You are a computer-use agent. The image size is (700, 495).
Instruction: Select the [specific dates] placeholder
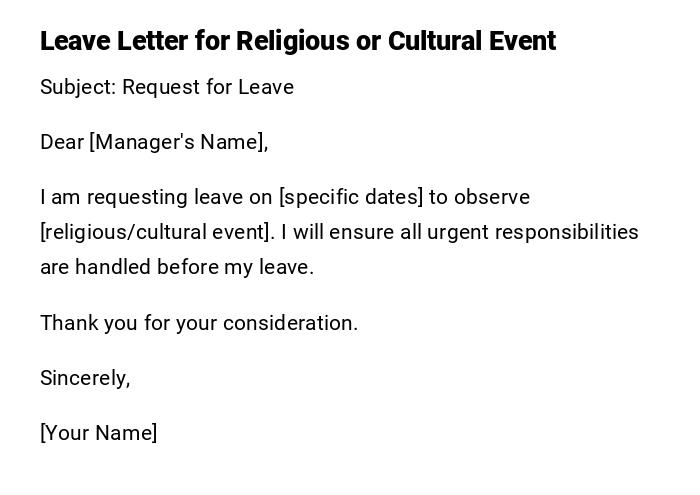[x=351, y=197]
